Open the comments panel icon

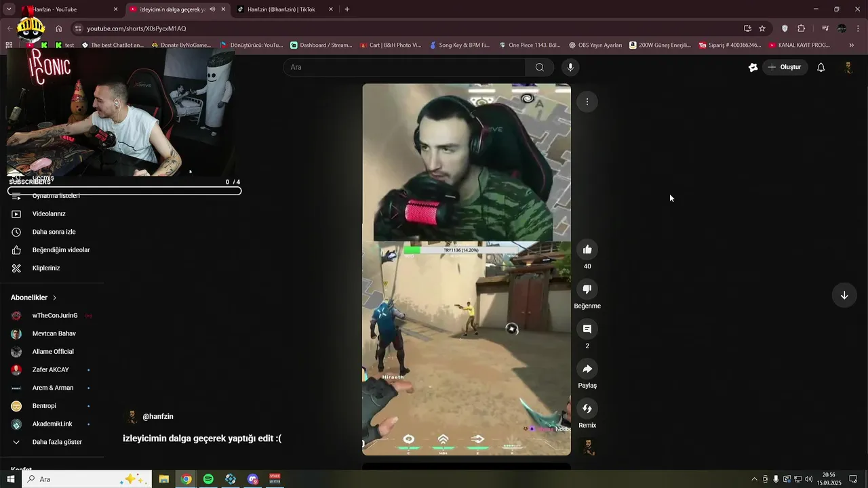587,329
